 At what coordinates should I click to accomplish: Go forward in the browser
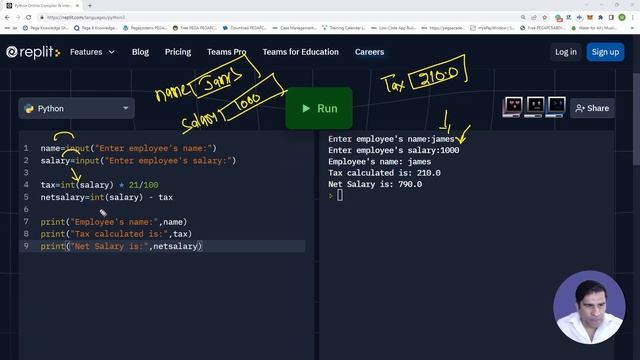(x=18, y=18)
